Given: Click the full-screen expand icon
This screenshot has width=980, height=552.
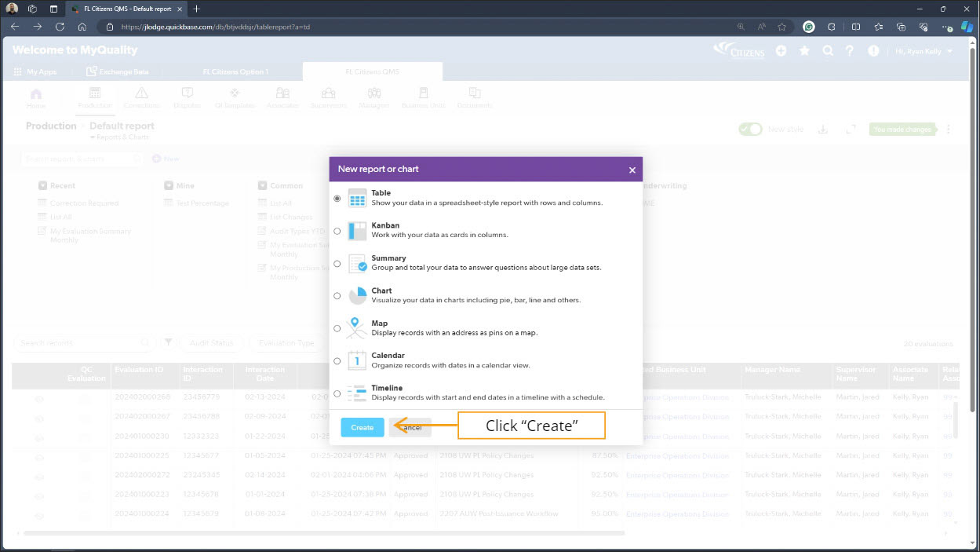Looking at the screenshot, I should click(851, 130).
